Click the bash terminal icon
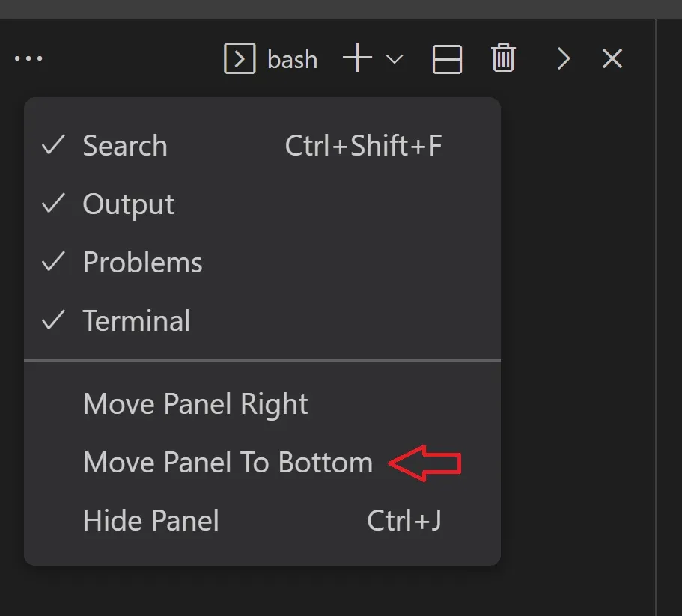This screenshot has height=616, width=682. 240,59
